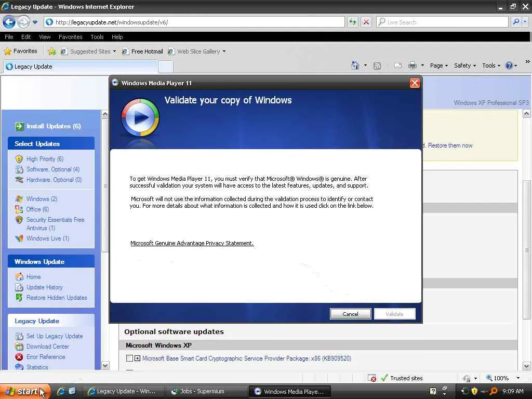Click the Windows (2) category icon
Screen dimensions: 532x399
pos(19,199)
